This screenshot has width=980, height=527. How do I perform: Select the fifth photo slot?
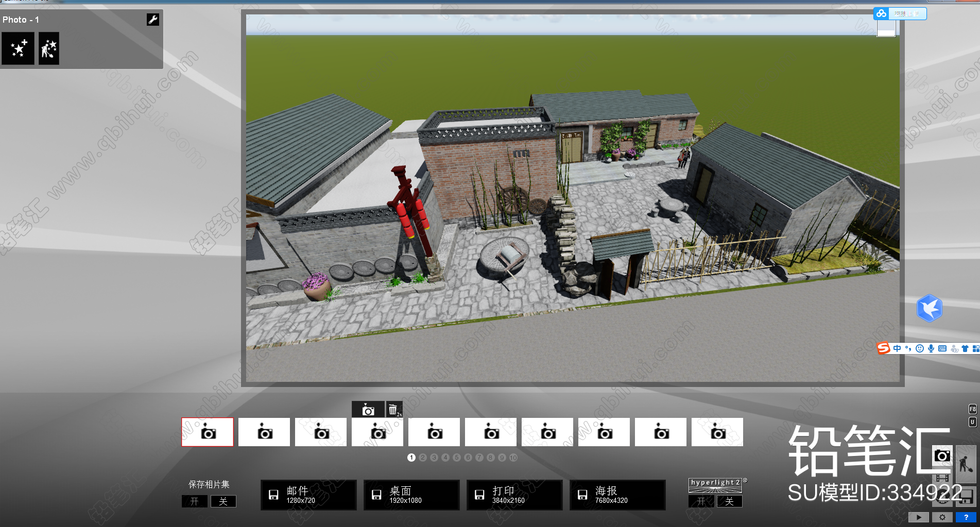[434, 432]
